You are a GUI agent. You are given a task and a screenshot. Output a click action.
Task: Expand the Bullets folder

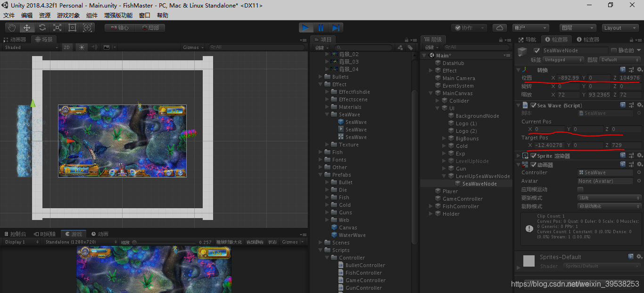coord(321,77)
